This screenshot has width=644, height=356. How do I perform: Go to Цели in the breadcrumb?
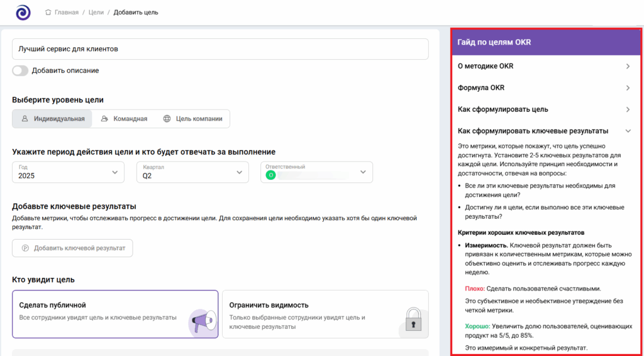click(95, 13)
